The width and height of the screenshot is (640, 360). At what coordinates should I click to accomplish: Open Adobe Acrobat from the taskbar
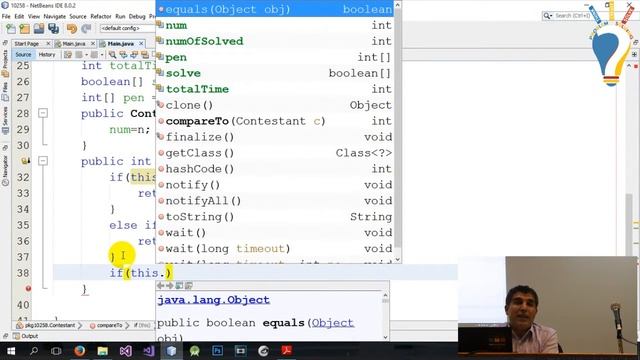coord(287,351)
